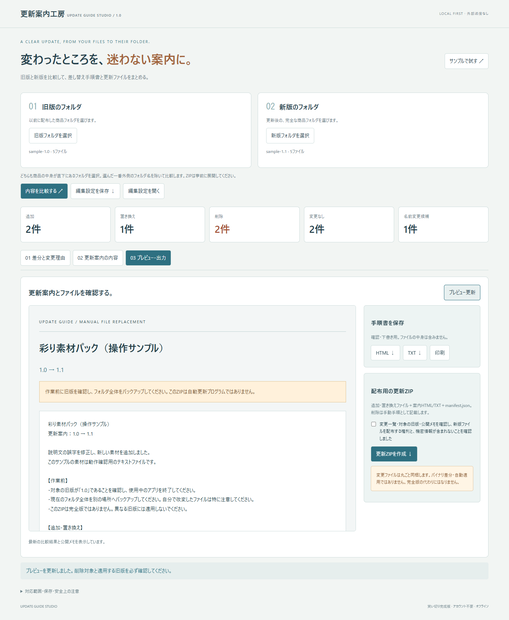Try the sample with サンプルで試す
Viewport: 509px width, 620px height.
click(466, 61)
